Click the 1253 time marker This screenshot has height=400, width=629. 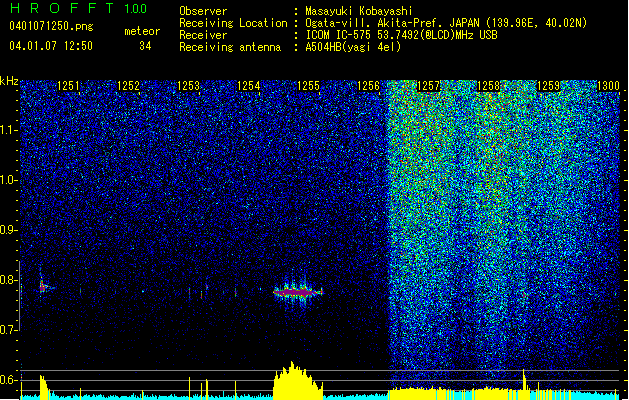coord(188,86)
